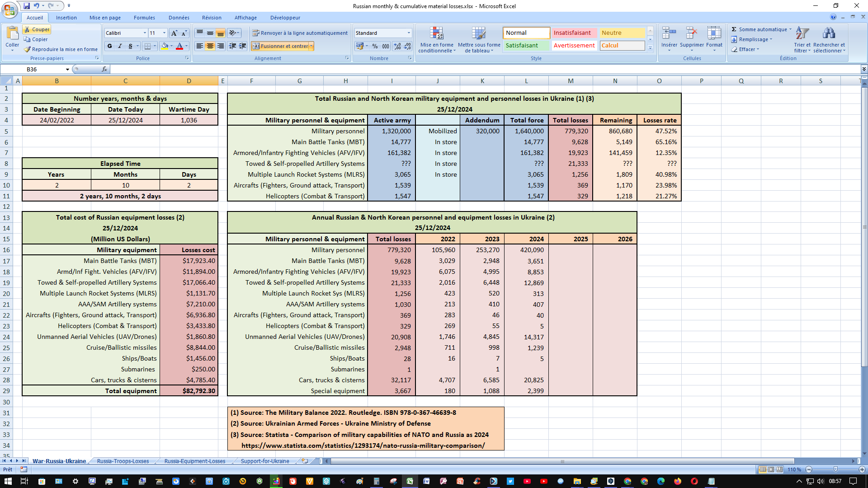Open Somme automatique dropdown arrow
868x488 pixels.
(790, 29)
